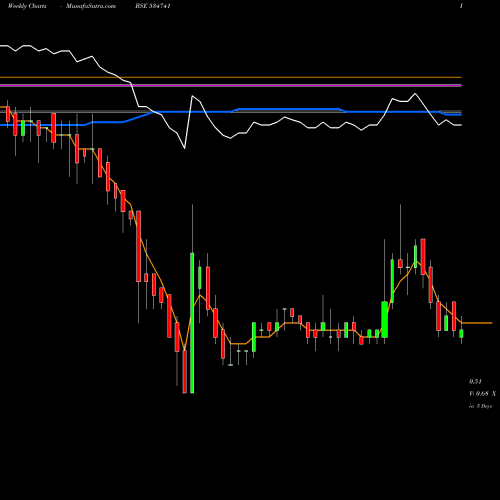Click the 'MunafaSutra.com' label

pos(91,6)
